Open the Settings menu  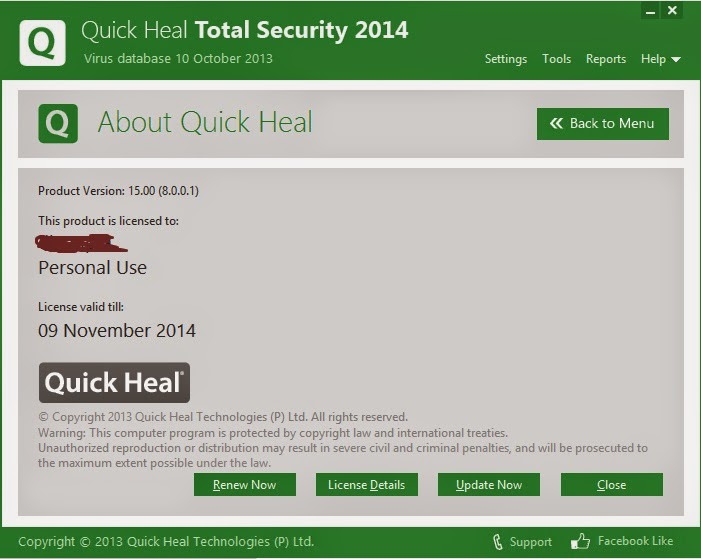point(506,59)
